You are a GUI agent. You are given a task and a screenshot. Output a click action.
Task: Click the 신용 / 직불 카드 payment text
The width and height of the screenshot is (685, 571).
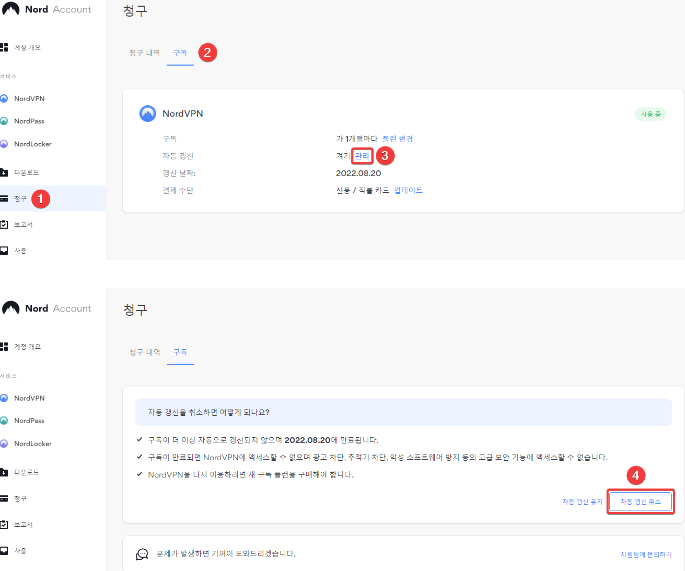pos(362,190)
